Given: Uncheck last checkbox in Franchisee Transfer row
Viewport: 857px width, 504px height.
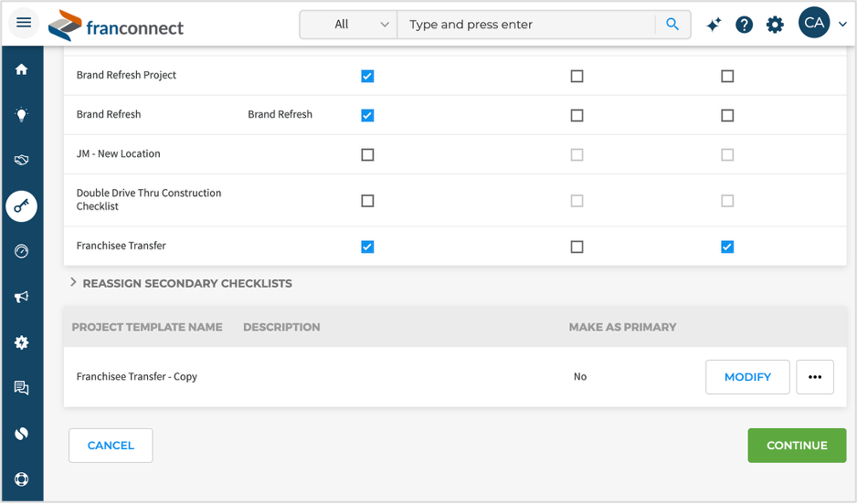Looking at the screenshot, I should 727,247.
